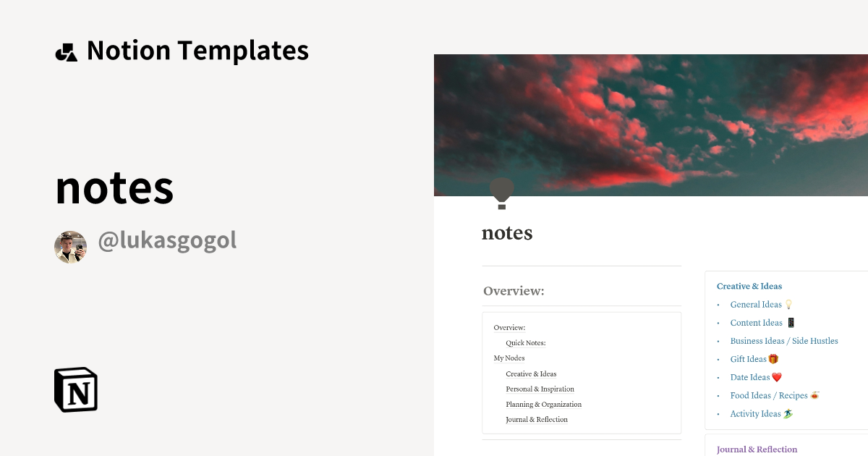Click the red cloud cover image
The width and height of the screenshot is (868, 456).
651,123
